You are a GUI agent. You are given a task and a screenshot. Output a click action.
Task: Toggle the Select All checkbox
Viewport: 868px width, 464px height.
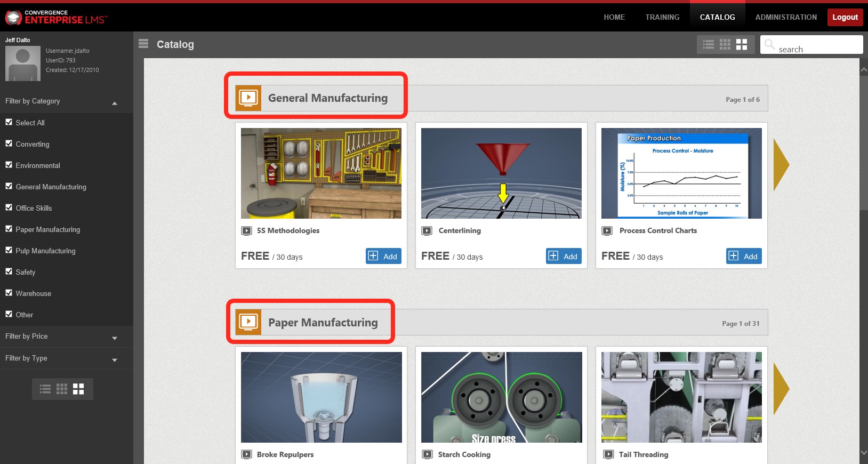tap(9, 122)
